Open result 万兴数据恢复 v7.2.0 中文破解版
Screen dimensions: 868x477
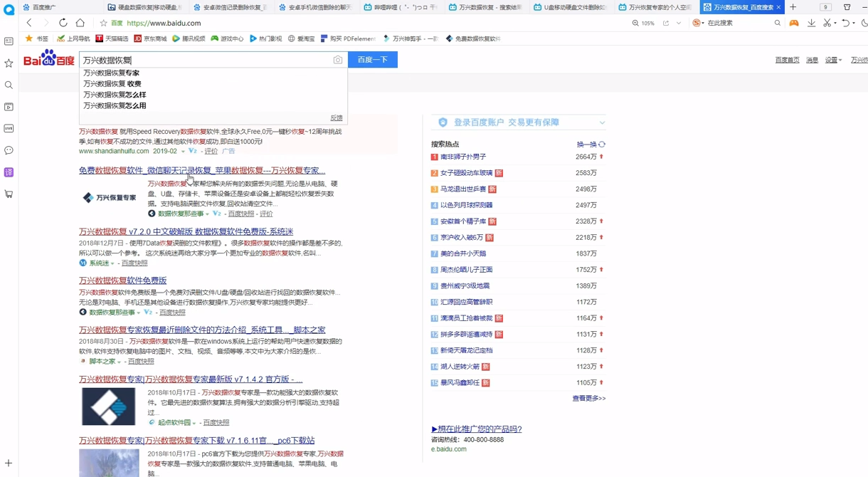186,231
